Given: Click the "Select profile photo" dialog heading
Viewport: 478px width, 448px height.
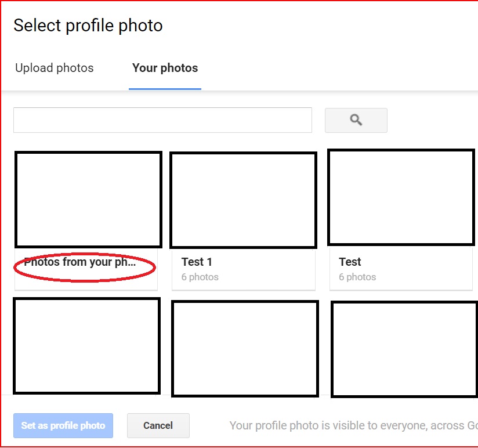Looking at the screenshot, I should tap(88, 26).
